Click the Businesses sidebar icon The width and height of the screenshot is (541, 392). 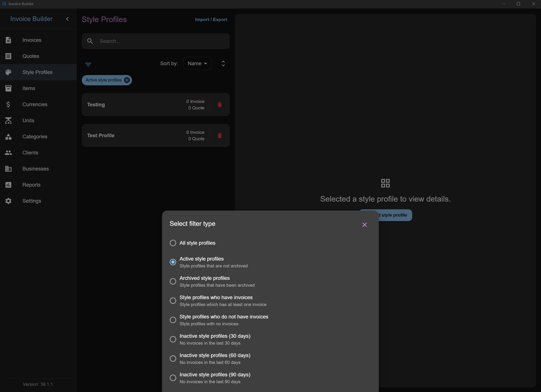pyautogui.click(x=8, y=169)
